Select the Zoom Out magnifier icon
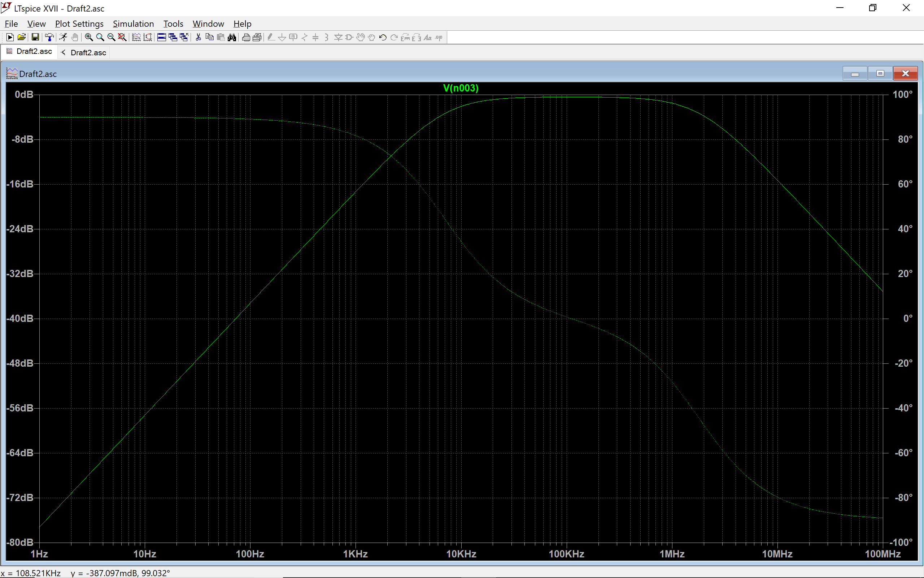 pyautogui.click(x=111, y=37)
